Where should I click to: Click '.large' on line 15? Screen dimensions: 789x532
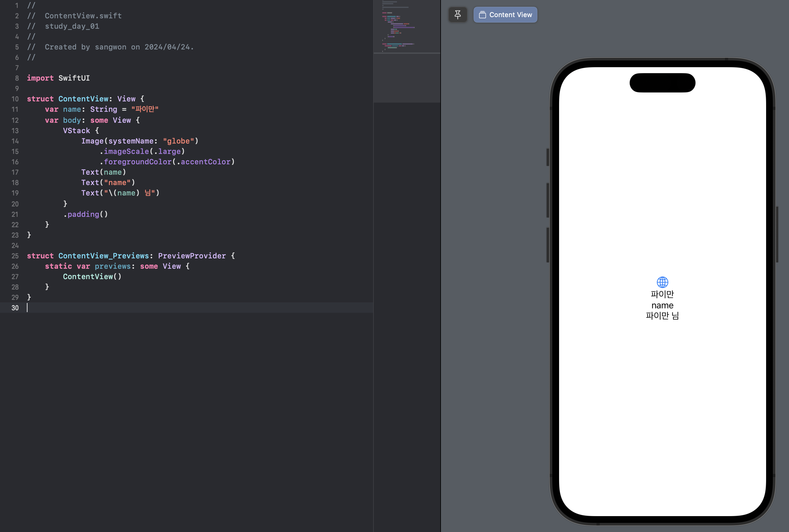pyautogui.click(x=167, y=151)
